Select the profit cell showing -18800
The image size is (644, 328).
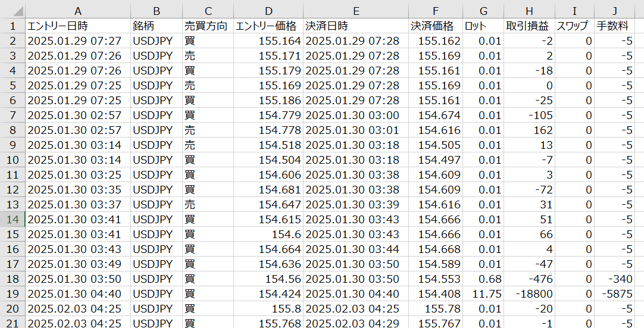pos(529,294)
